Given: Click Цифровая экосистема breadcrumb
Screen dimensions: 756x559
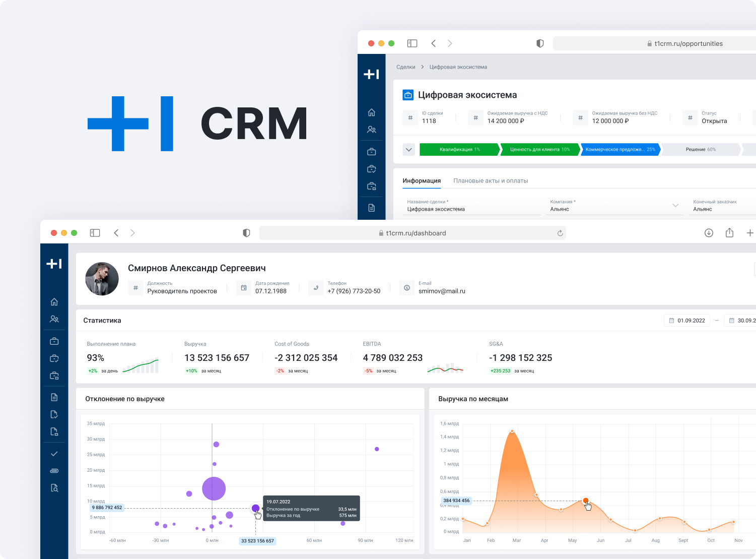Looking at the screenshot, I should (x=458, y=67).
